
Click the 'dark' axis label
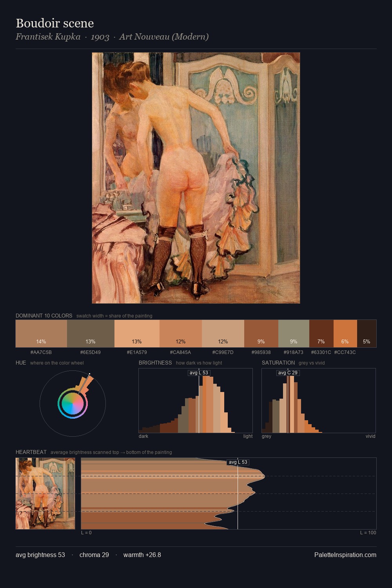pyautogui.click(x=143, y=436)
